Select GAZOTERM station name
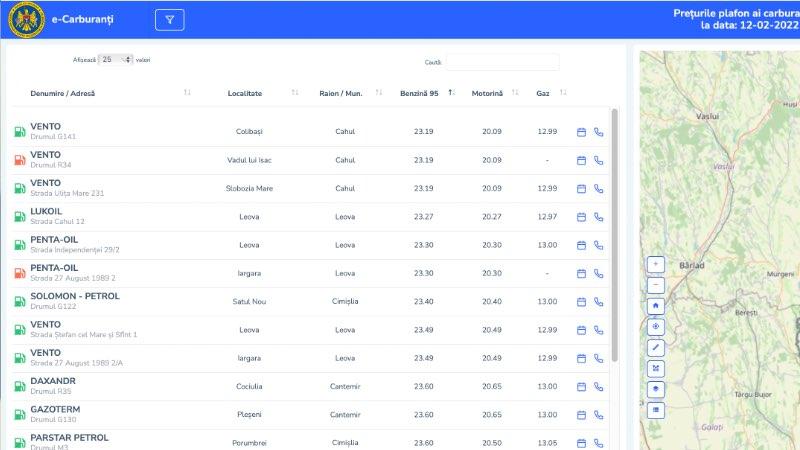This screenshot has height=450, width=800. 55,409
